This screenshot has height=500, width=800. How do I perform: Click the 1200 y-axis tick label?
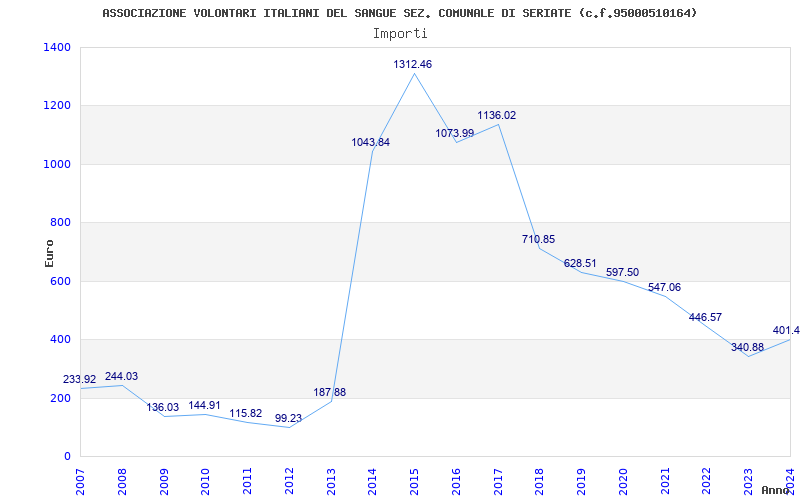(58, 106)
